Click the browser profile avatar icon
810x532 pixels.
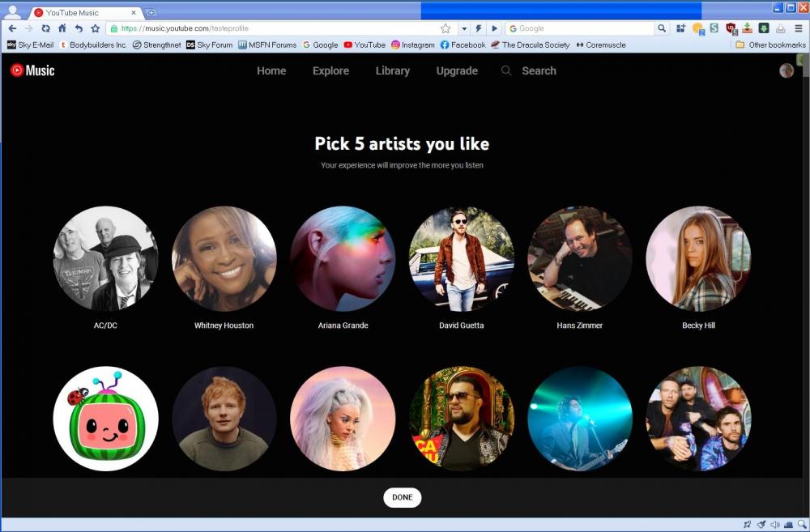pos(12,11)
